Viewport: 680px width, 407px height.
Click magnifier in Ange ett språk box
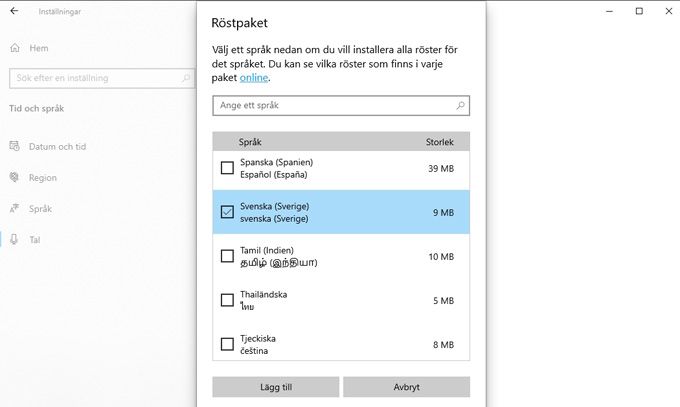(461, 105)
